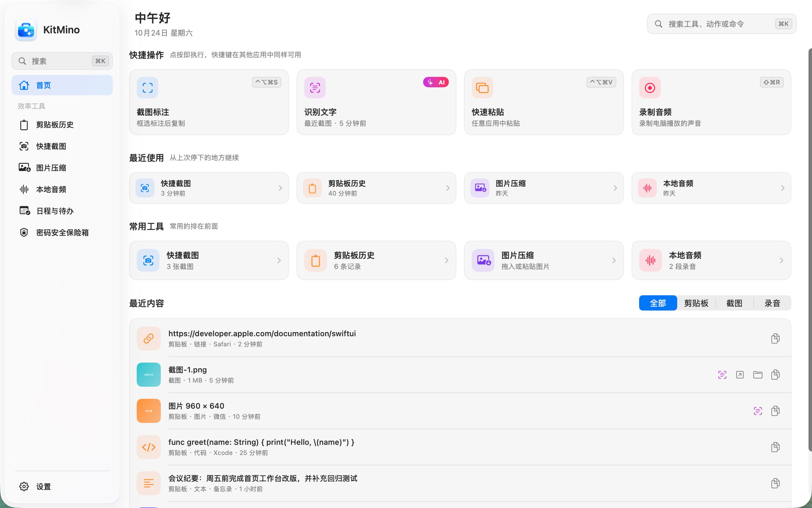Open 快捷截图 in the sidebar
The width and height of the screenshot is (812, 508).
[x=62, y=146]
